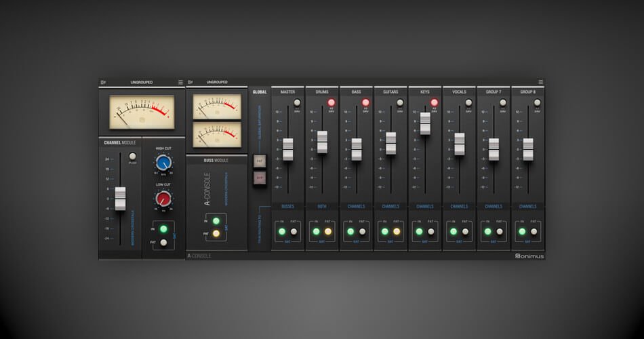Toggle Guitars strip FAT yellow LED
644x339 pixels.
tap(397, 232)
